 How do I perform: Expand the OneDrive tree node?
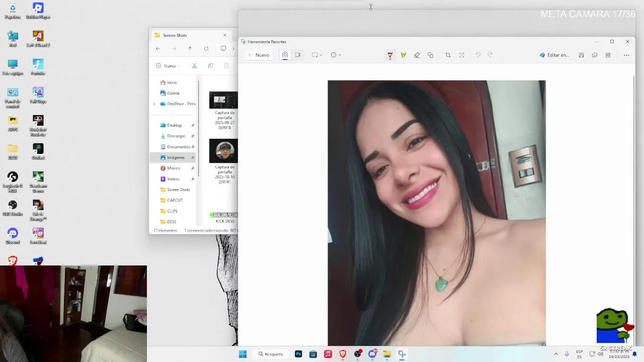click(155, 104)
